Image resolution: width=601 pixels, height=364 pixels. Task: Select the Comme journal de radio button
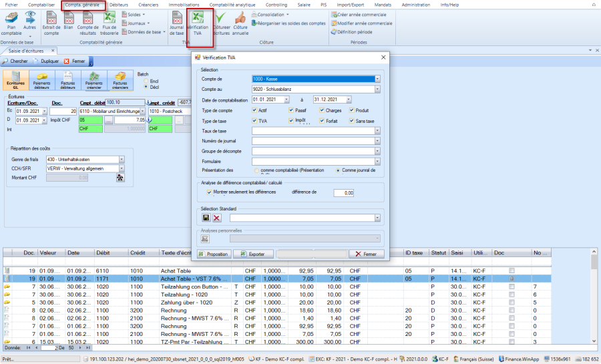tap(338, 170)
